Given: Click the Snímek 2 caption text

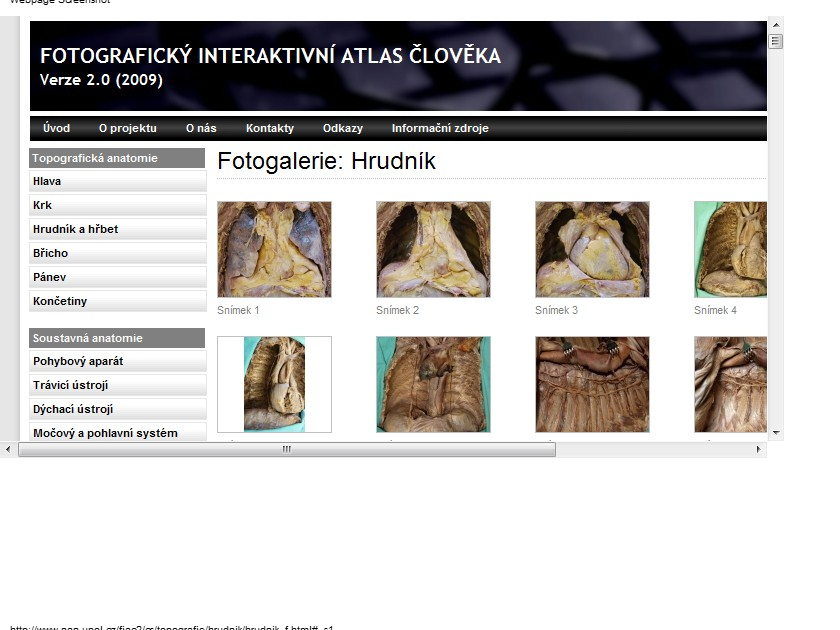Looking at the screenshot, I should 397,310.
